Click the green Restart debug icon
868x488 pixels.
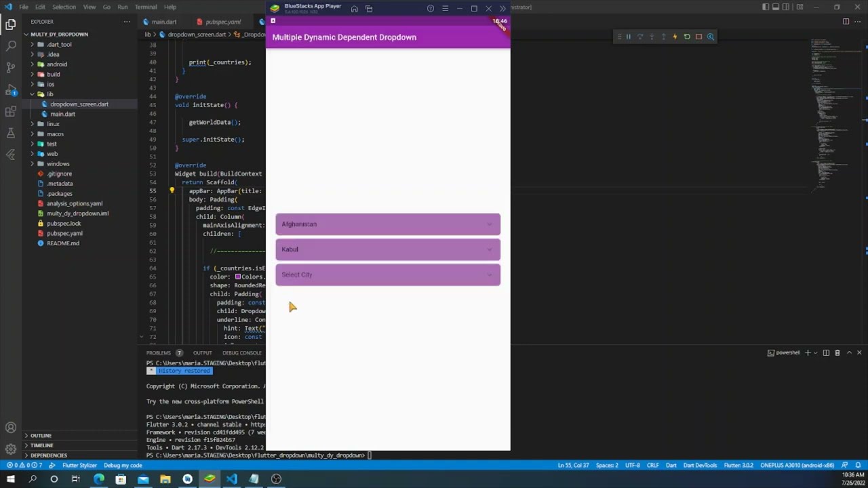click(x=686, y=37)
